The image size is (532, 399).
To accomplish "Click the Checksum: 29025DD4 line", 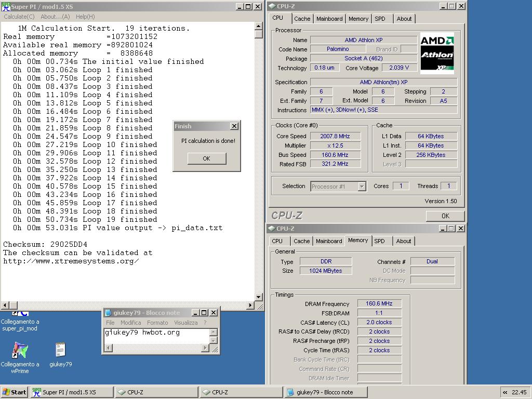I will tap(45, 244).
